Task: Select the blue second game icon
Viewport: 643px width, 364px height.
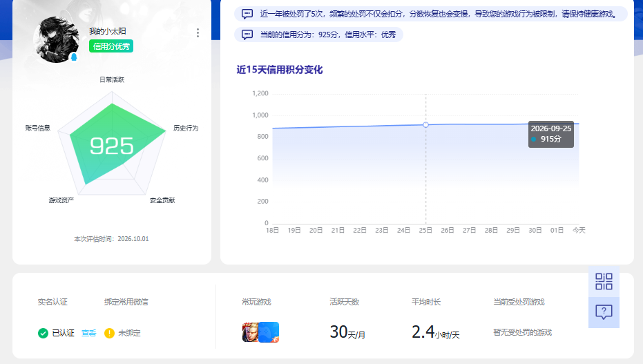Action: 269,332
